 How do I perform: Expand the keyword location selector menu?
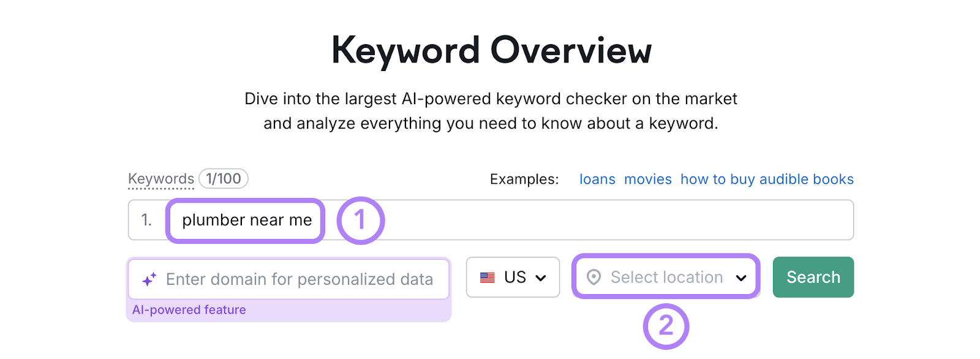(665, 277)
